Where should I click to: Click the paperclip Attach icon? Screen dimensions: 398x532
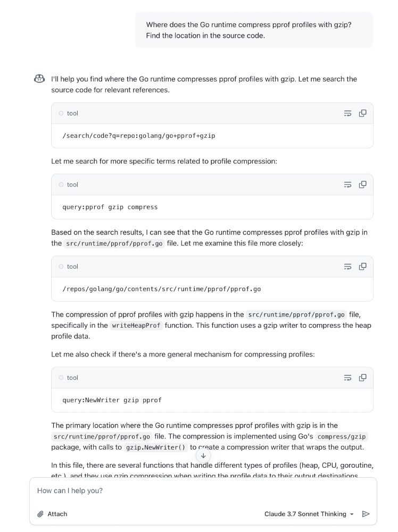[x=40, y=514]
